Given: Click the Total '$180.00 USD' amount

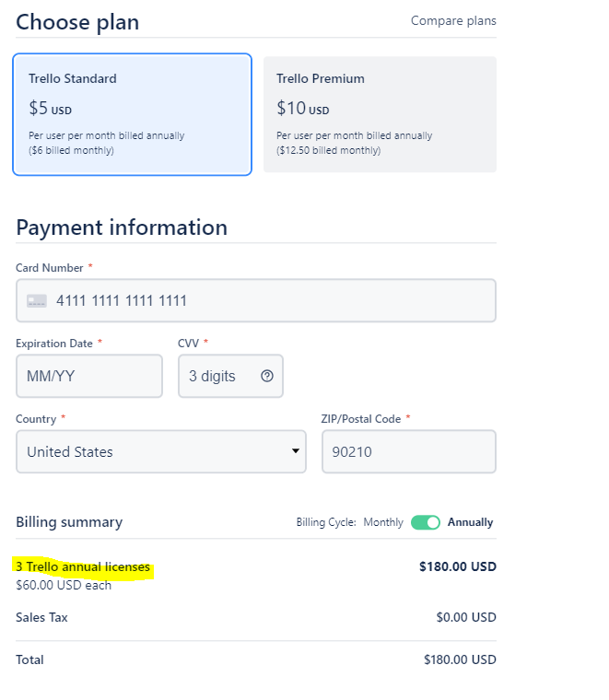Looking at the screenshot, I should point(460,659).
